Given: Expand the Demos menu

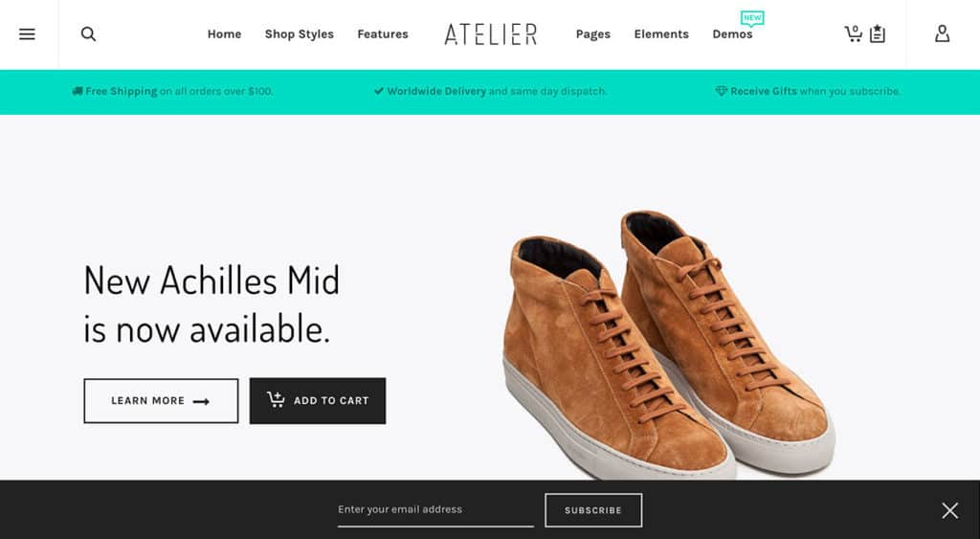Looking at the screenshot, I should 732,34.
